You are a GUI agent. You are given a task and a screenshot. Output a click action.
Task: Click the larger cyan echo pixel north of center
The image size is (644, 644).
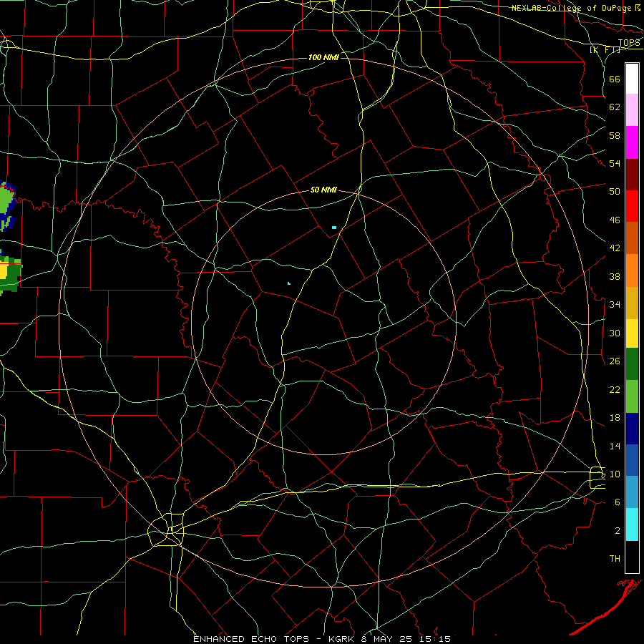(x=334, y=228)
